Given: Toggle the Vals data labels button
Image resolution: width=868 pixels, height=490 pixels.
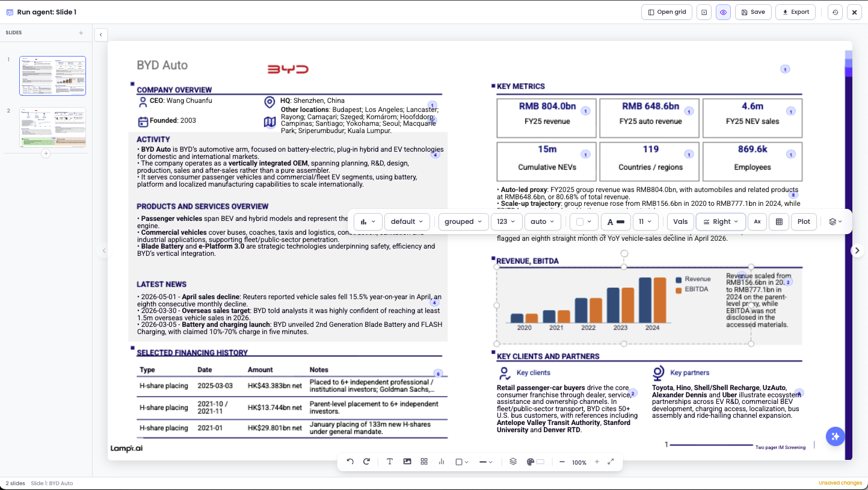Looking at the screenshot, I should [680, 222].
